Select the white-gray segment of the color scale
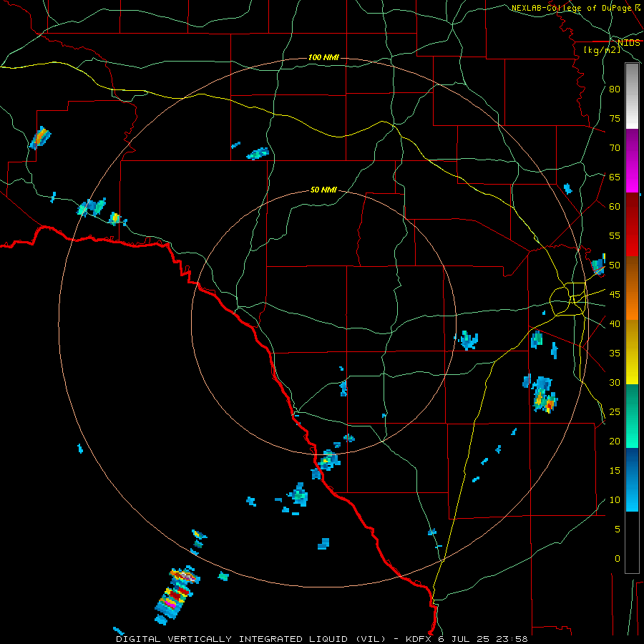 (632, 96)
